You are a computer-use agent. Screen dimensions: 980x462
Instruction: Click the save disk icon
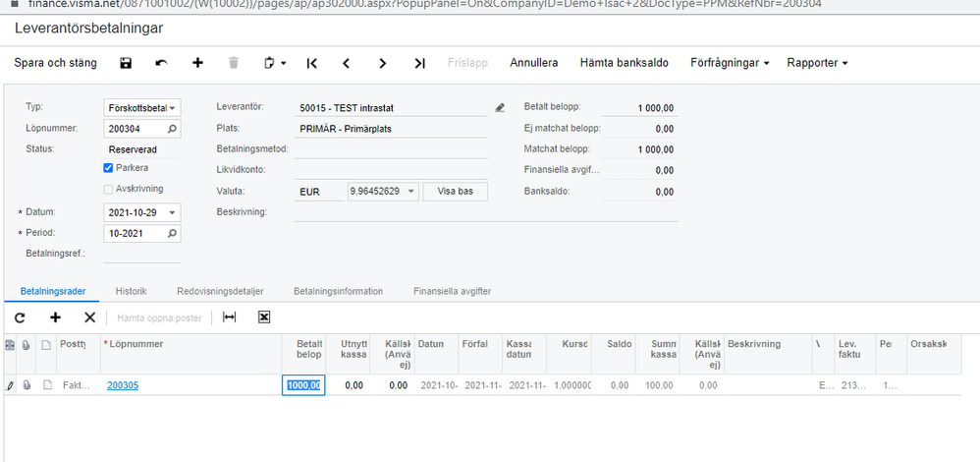(x=126, y=63)
